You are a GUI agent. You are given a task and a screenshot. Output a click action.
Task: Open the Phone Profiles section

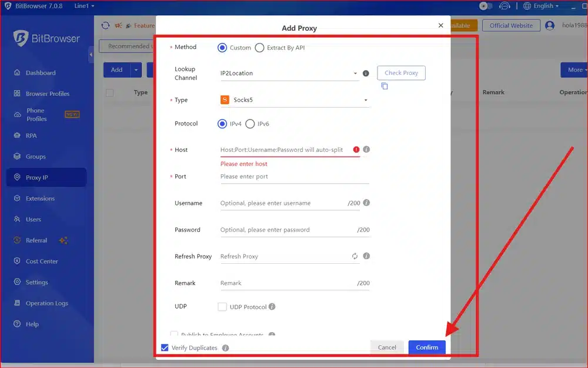click(x=42, y=114)
